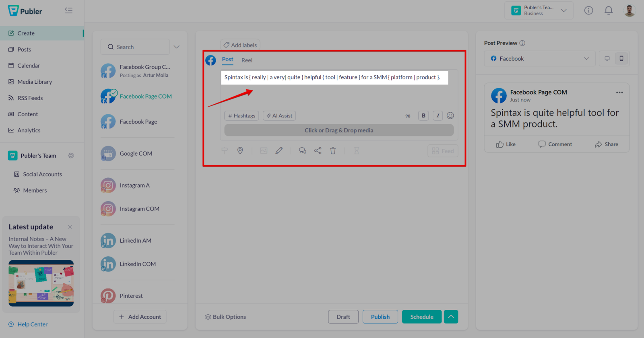Screen dimensions: 644x338
Task: Open the Internal Notes update thumbnail
Action: 41,283
